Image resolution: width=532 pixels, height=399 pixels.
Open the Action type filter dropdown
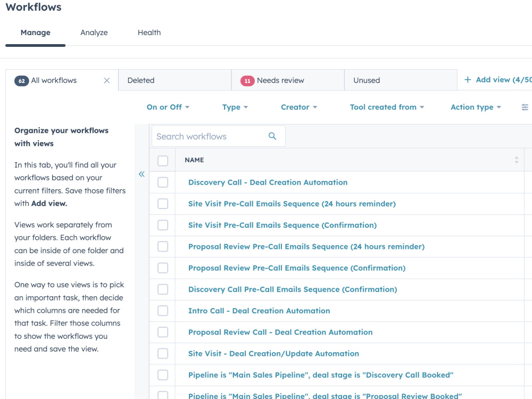(476, 107)
